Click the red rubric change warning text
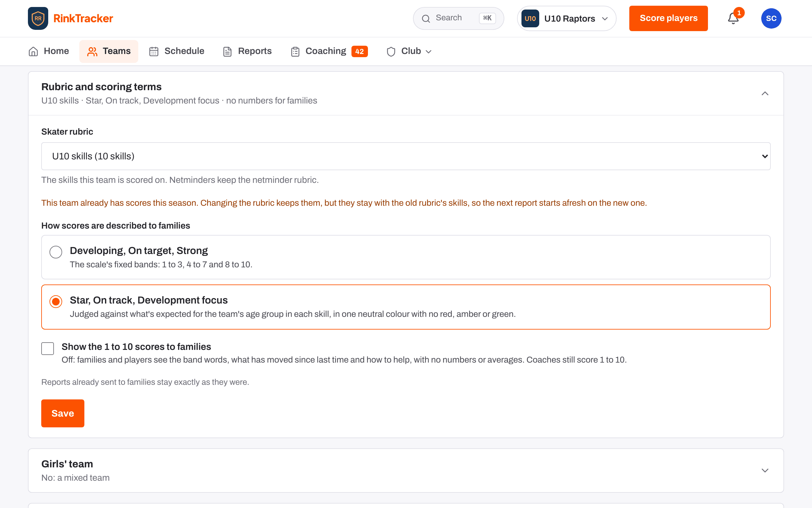Viewport: 812px width, 508px height. (x=344, y=203)
